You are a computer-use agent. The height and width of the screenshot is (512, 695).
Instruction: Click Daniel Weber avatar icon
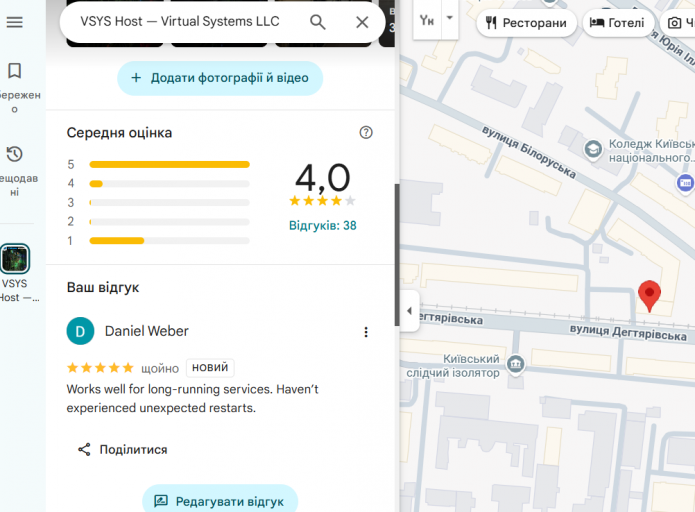pos(80,331)
